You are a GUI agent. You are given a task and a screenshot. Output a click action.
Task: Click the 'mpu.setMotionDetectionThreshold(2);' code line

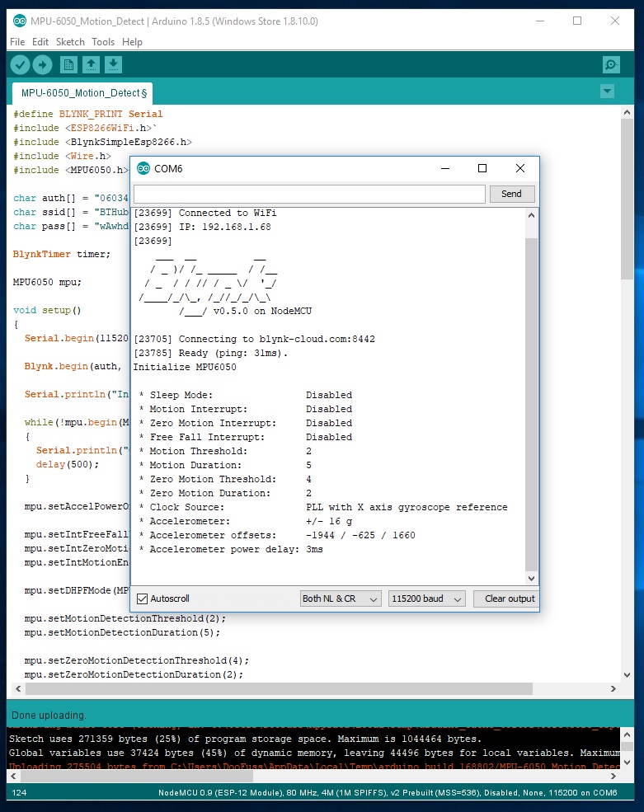tap(125, 618)
